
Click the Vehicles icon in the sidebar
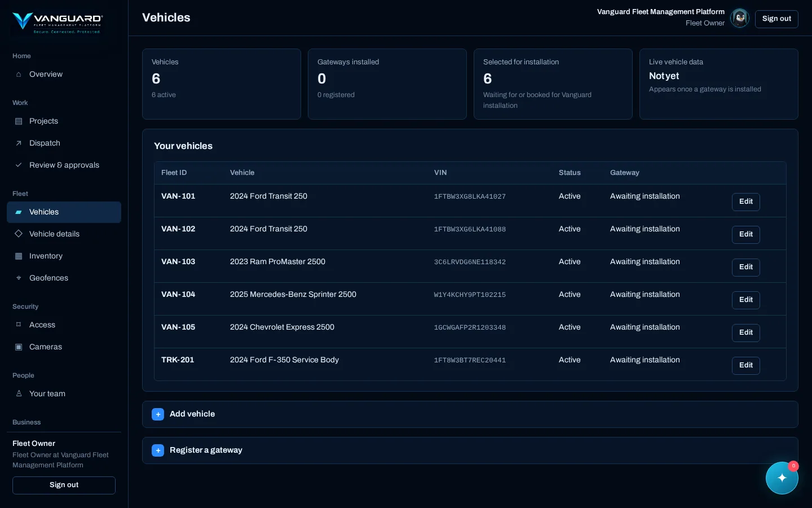[19, 212]
